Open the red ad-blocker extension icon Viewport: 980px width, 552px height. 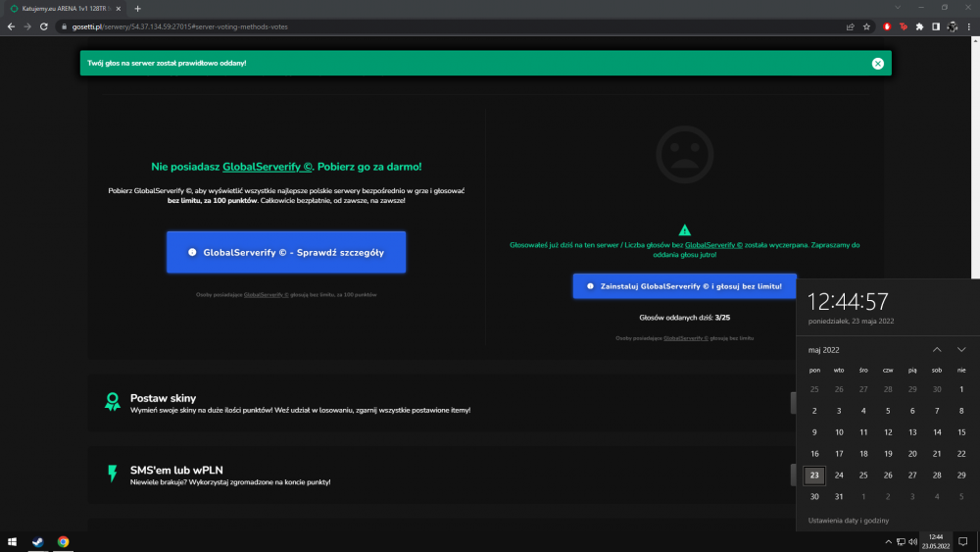(x=887, y=26)
